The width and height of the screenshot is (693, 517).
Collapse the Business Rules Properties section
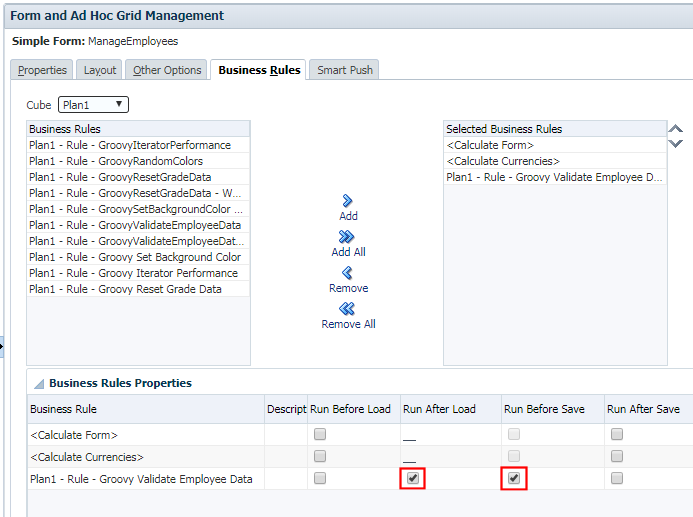pos(39,383)
